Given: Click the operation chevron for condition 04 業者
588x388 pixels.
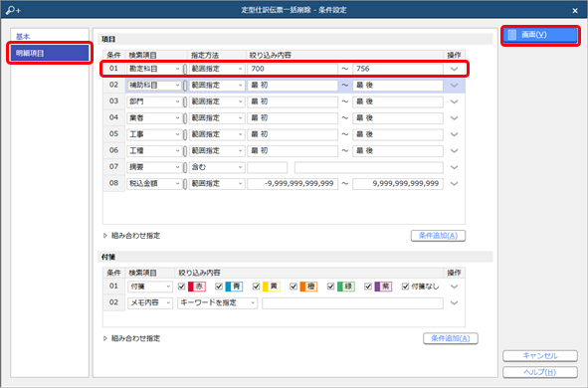Looking at the screenshot, I should (454, 118).
